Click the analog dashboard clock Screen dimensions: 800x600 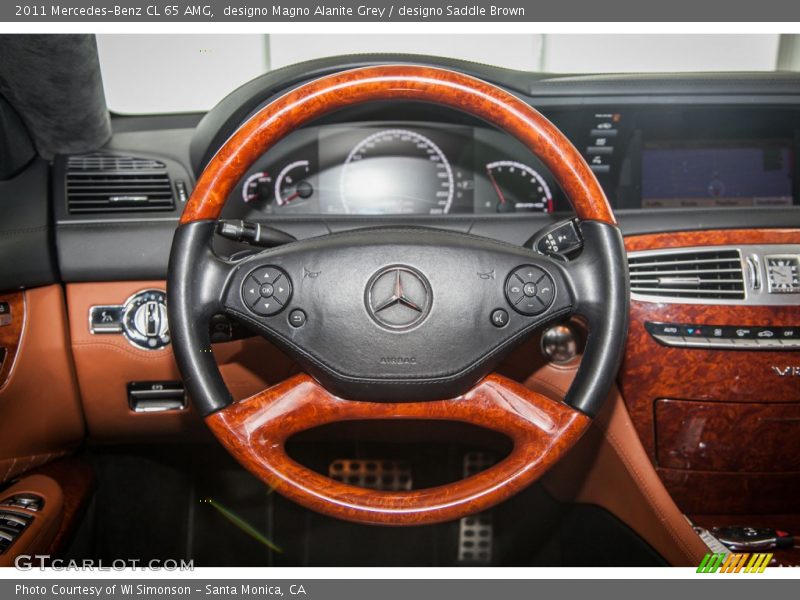pyautogui.click(x=782, y=274)
